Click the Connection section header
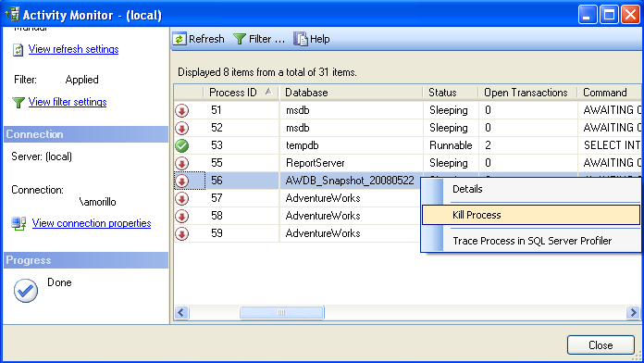The height and width of the screenshot is (363, 644). click(x=86, y=134)
